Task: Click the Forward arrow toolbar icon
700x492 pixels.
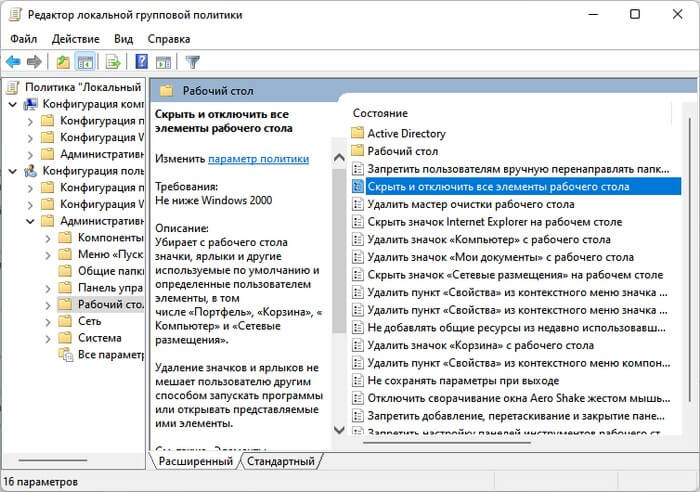Action: [x=34, y=62]
